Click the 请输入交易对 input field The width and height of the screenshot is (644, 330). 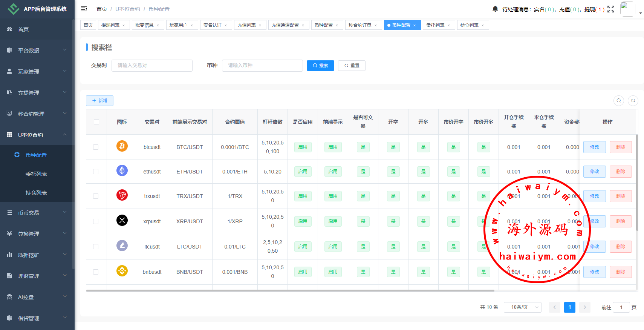coord(152,66)
